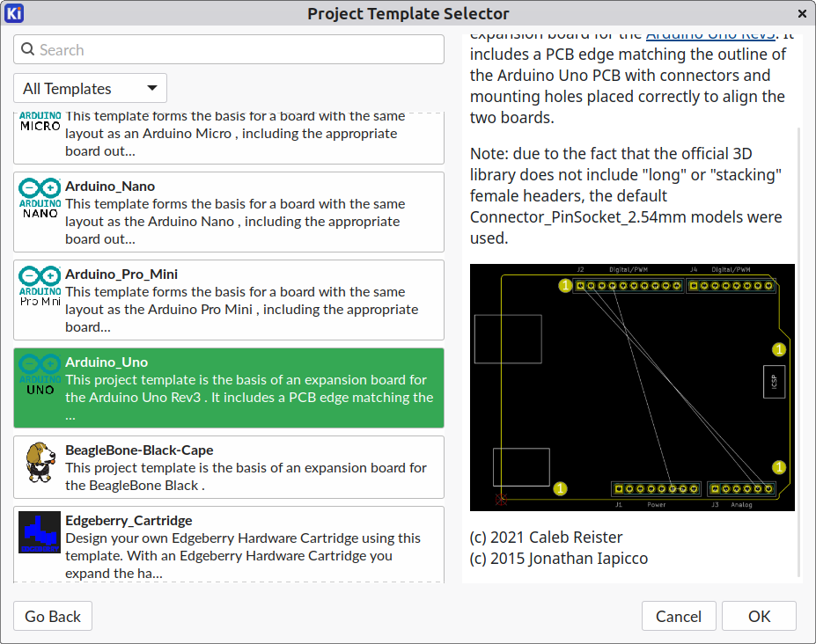Click the BeagleBone Black description text

click(x=246, y=477)
